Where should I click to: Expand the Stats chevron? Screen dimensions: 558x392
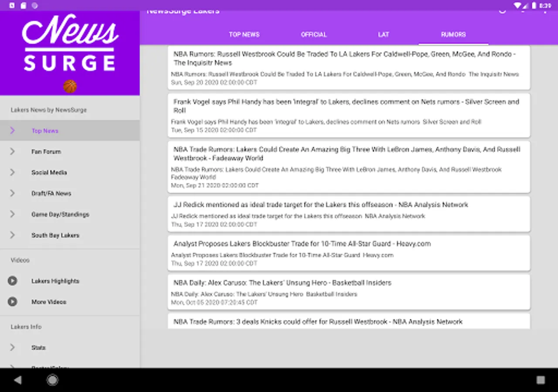[12, 348]
